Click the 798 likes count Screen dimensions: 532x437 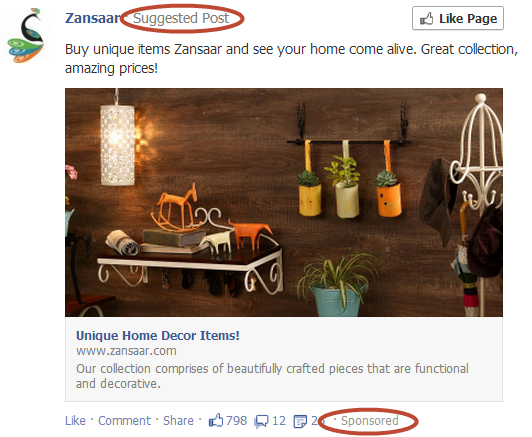click(x=236, y=421)
